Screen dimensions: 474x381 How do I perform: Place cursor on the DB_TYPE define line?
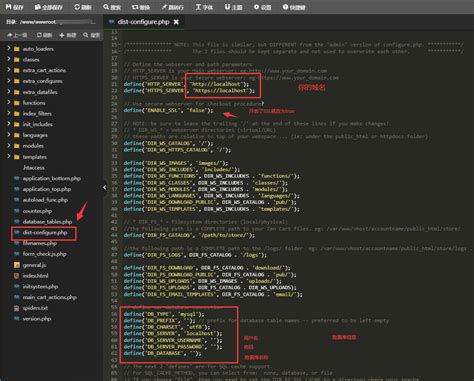(164, 314)
